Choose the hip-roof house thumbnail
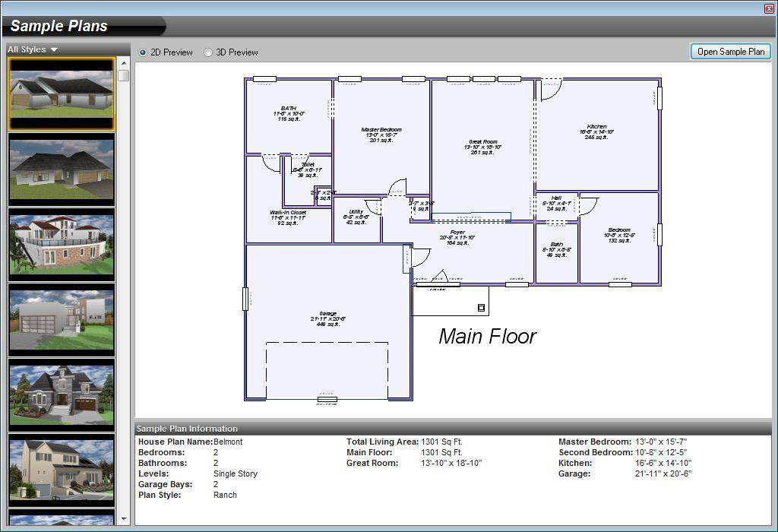 tap(62, 169)
